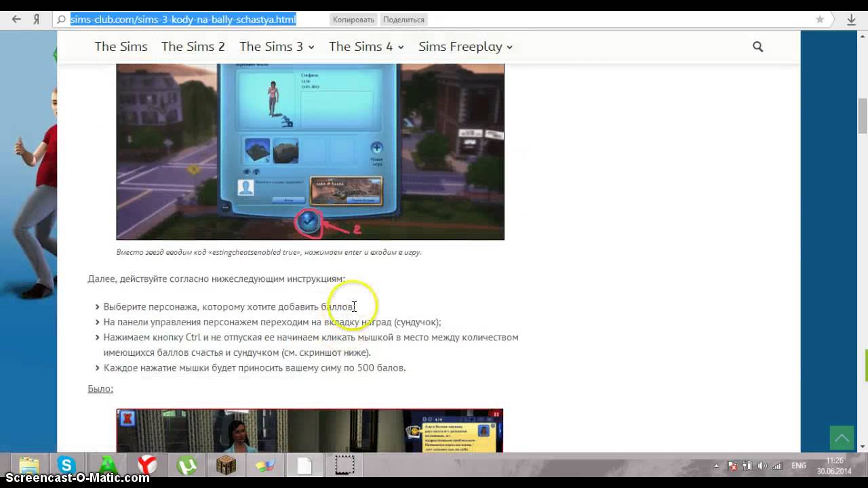Expand Sims Freeplay dropdown menu
The width and height of the screenshot is (868, 488).
tap(465, 47)
